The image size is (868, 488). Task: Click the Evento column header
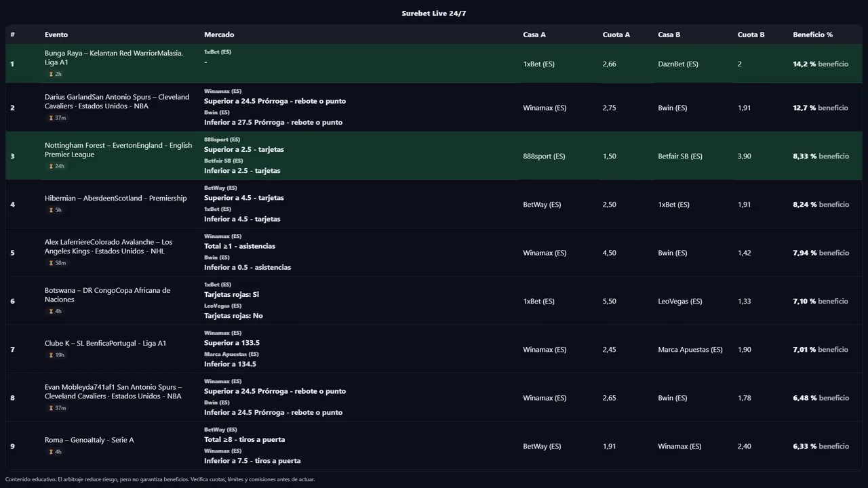(x=56, y=35)
